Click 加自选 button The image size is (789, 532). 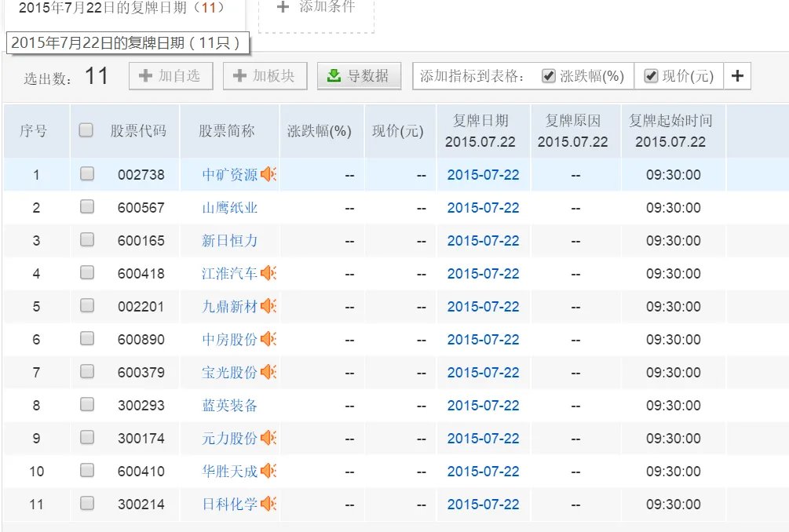click(169, 76)
